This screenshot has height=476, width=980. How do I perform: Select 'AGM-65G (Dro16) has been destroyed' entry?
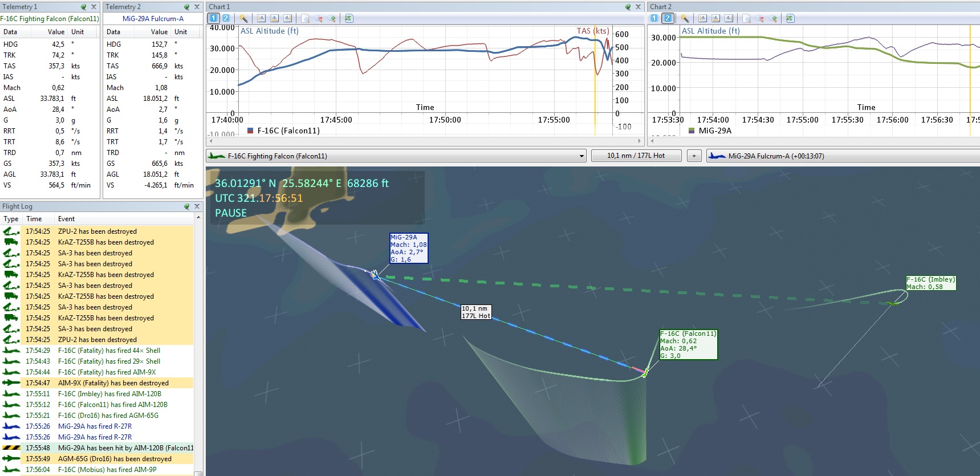click(97, 459)
